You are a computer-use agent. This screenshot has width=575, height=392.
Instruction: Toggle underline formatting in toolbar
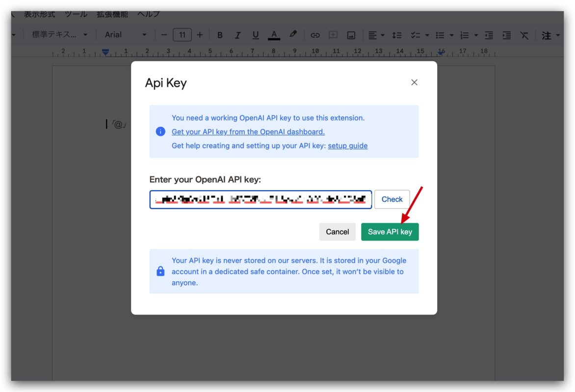pyautogui.click(x=256, y=35)
